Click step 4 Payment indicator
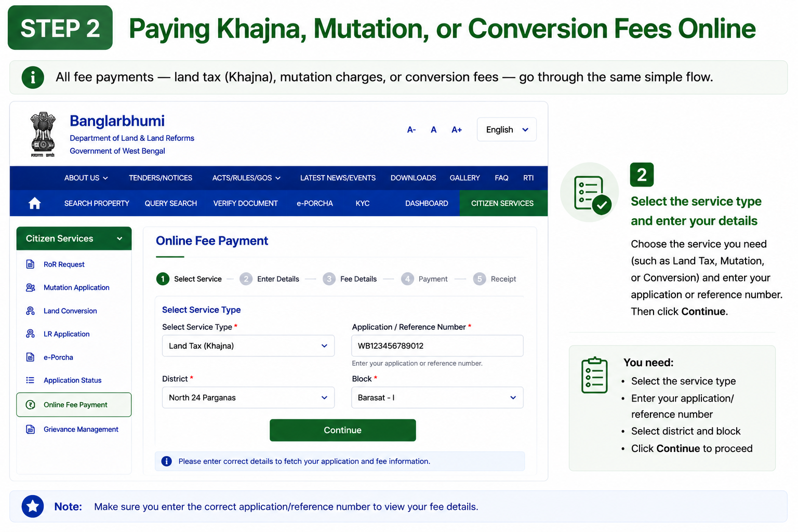The width and height of the screenshot is (798, 532). pos(424,279)
